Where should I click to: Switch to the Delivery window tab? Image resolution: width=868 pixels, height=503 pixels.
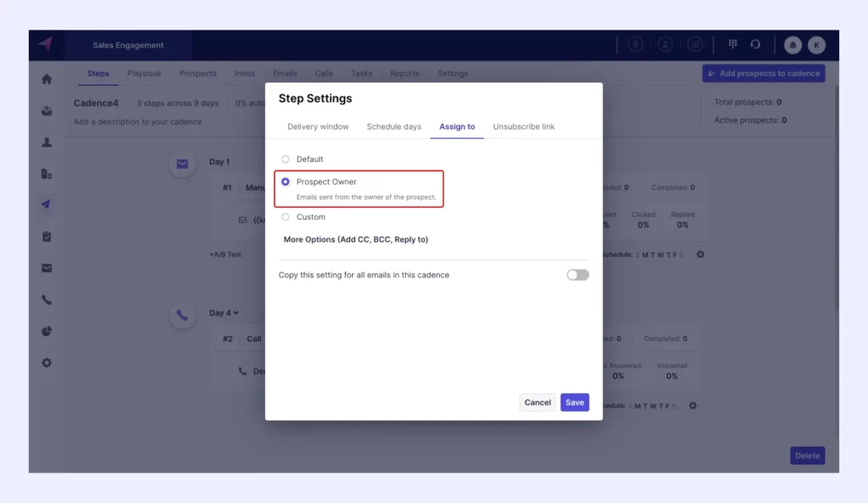318,127
